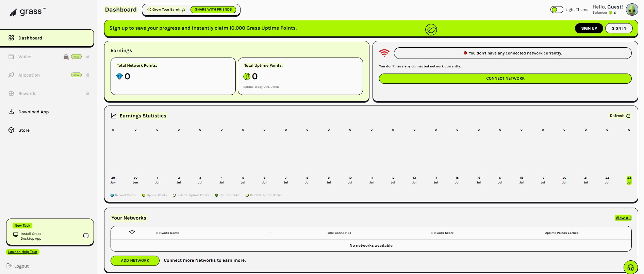Image resolution: width=644 pixels, height=274 pixels.
Task: Toggle Referral Uptime Bonus legend item
Action: (x=264, y=195)
